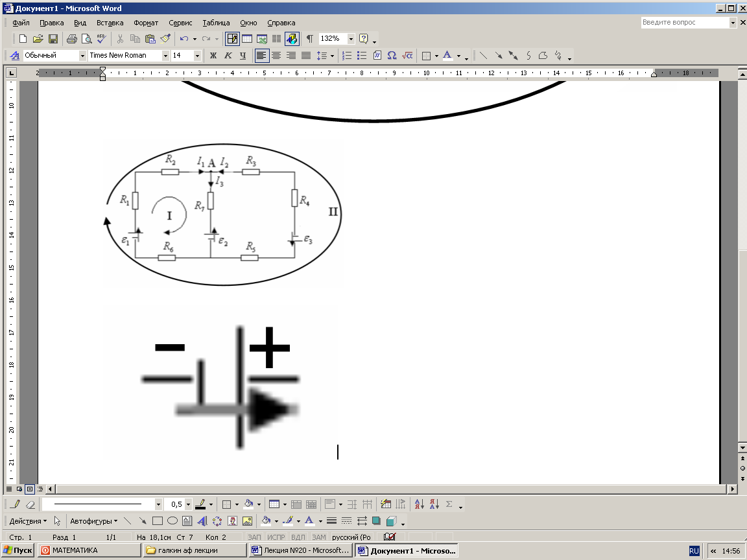Create a new blank document
The width and height of the screenshot is (747, 560).
tap(23, 39)
